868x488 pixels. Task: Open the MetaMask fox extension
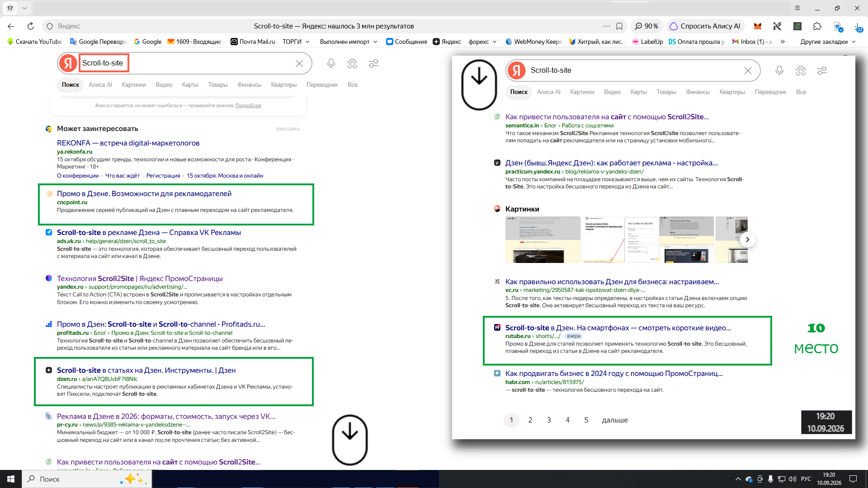click(x=758, y=26)
